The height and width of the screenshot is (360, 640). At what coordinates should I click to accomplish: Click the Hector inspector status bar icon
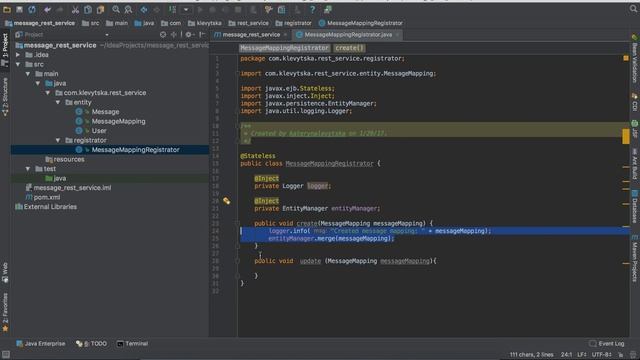pyautogui.click(x=633, y=355)
